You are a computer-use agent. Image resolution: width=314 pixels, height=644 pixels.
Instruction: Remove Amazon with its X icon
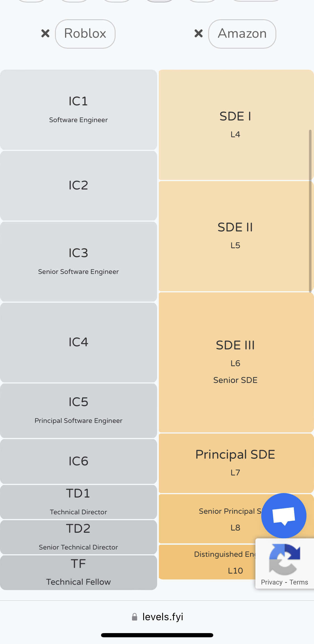[198, 34]
